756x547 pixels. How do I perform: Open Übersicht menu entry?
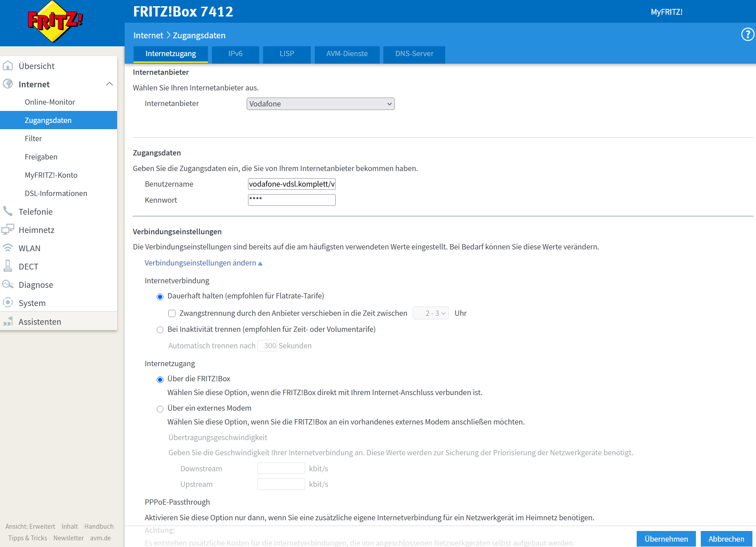(58, 66)
